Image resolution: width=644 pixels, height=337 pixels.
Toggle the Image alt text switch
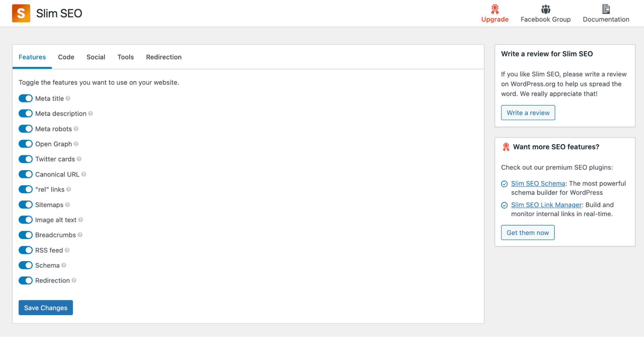pyautogui.click(x=25, y=220)
